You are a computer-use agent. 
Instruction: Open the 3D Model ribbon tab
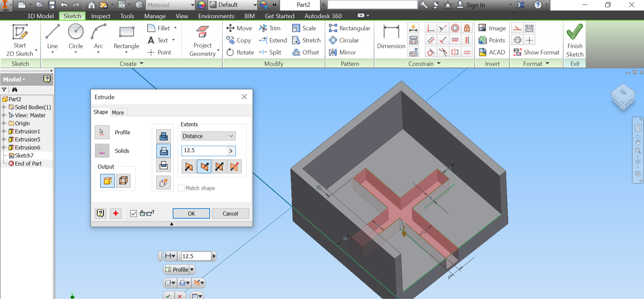(x=40, y=16)
